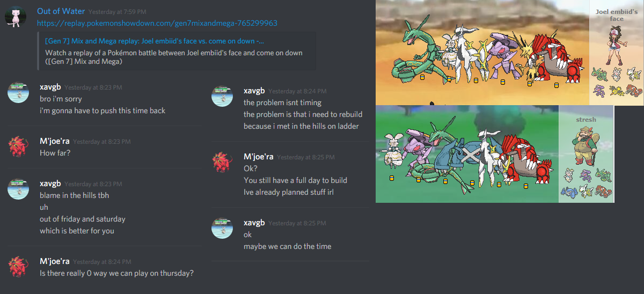This screenshot has width=644, height=294.
Task: Open the bottom team preview battle image
Action: [495, 154]
